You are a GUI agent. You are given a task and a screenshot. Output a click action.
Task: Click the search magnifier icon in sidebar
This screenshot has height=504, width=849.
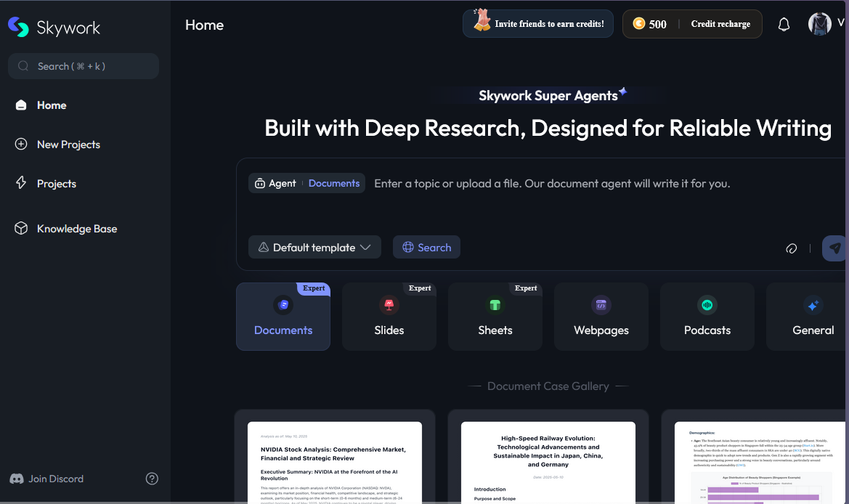coord(23,66)
